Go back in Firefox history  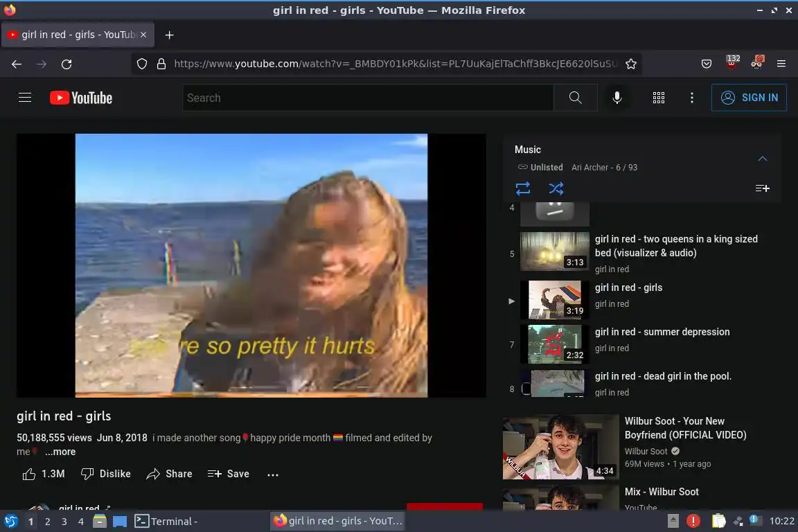(x=17, y=64)
